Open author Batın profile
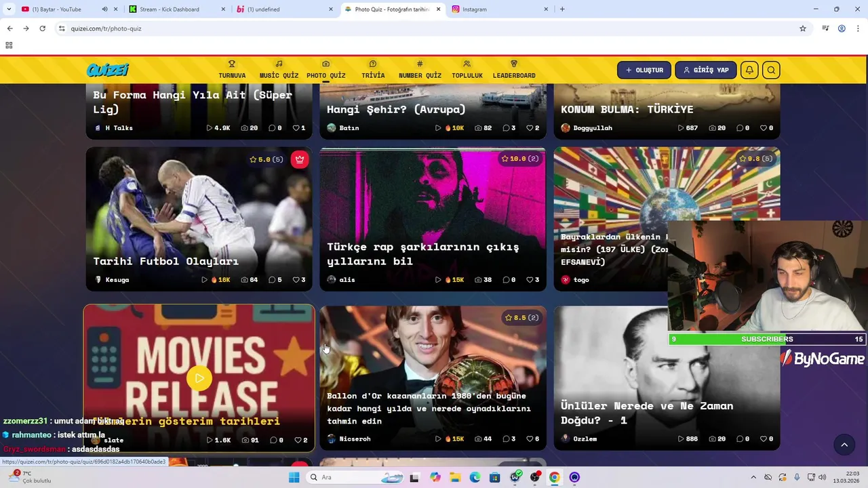Screen dimensions: 868x488 click(x=343, y=127)
